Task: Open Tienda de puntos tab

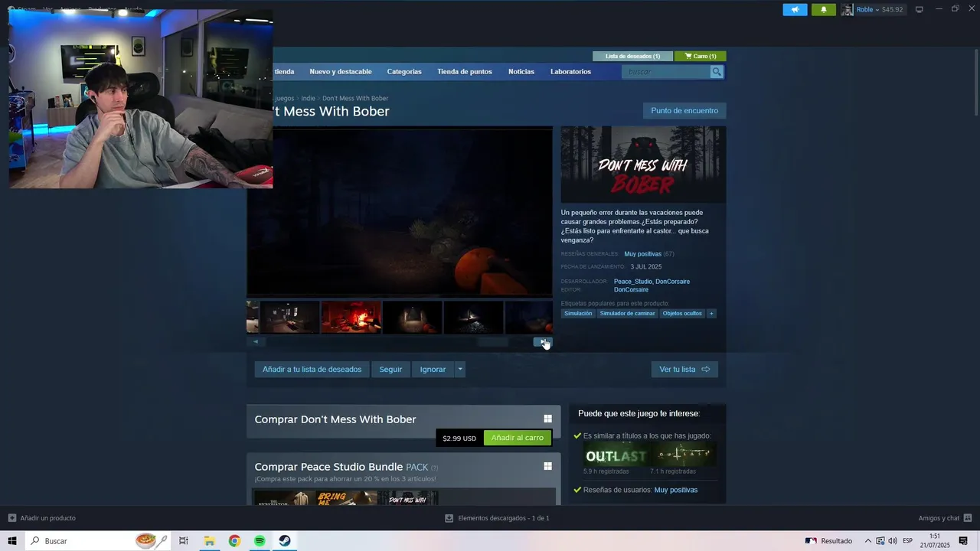Action: tap(465, 72)
